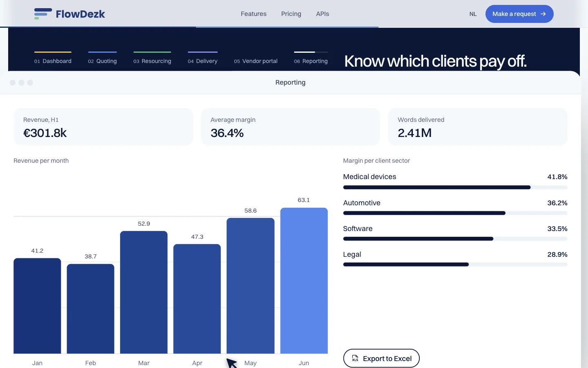Click the Medical devices margin bar
The width and height of the screenshot is (588, 368).
[x=455, y=187]
